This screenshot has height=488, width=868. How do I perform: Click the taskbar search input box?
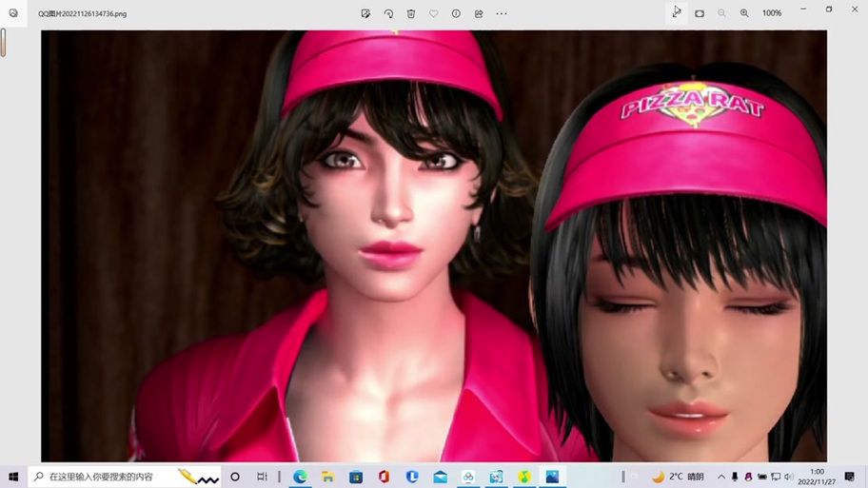pos(105,477)
